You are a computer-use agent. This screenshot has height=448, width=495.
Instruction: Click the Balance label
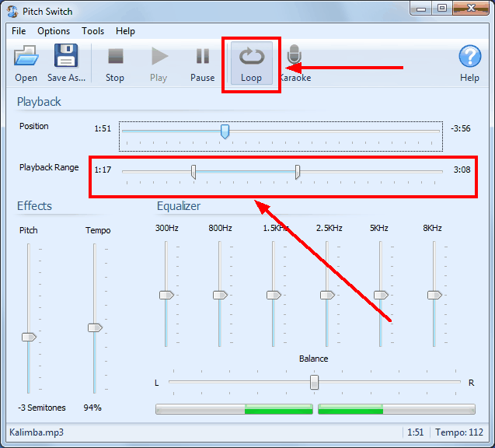click(313, 359)
